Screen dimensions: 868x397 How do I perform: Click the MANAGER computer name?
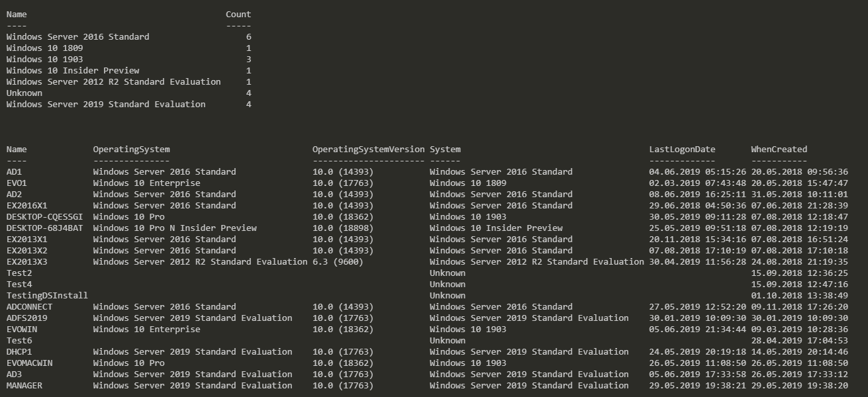(x=24, y=386)
